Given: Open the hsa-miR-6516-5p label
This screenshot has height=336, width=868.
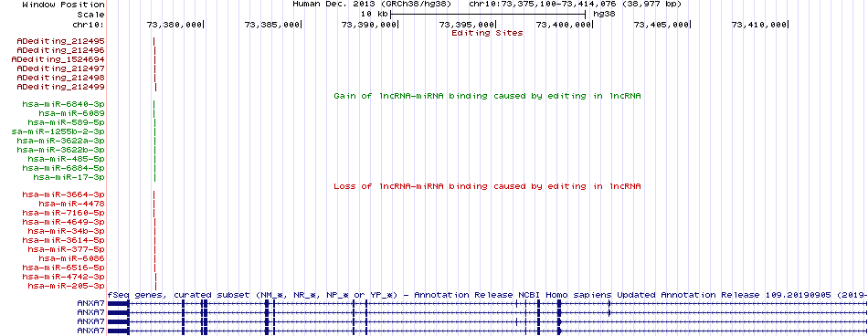Looking at the screenshot, I should pyautogui.click(x=64, y=268).
